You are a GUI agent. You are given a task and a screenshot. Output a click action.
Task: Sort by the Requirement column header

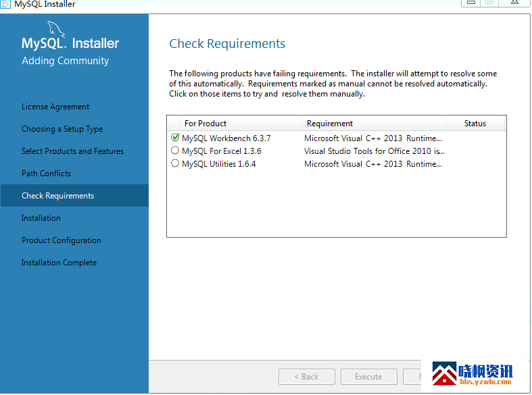pyautogui.click(x=374, y=124)
